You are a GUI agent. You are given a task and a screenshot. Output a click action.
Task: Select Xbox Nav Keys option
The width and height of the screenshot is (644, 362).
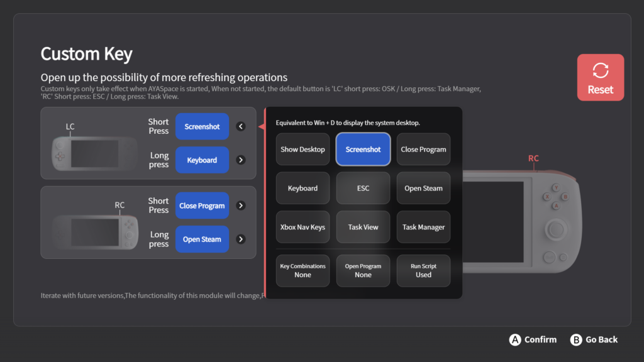(303, 228)
